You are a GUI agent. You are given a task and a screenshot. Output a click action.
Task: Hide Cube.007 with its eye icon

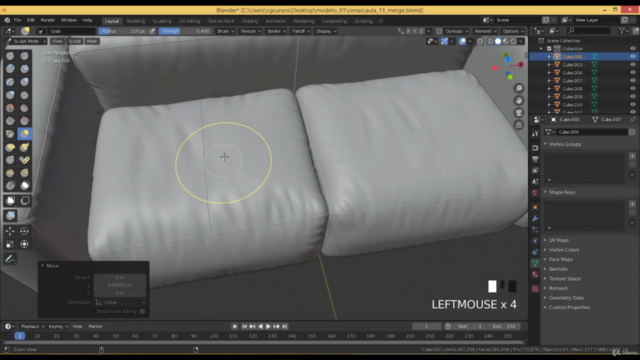point(633,80)
